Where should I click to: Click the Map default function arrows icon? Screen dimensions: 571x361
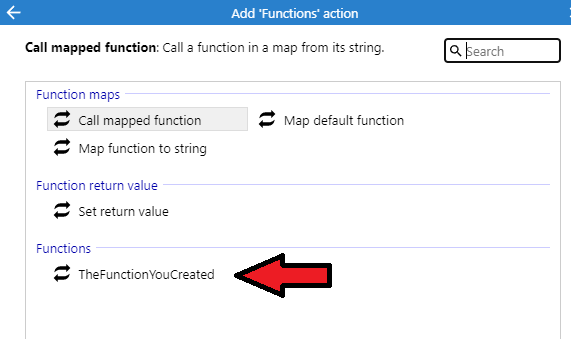(267, 119)
